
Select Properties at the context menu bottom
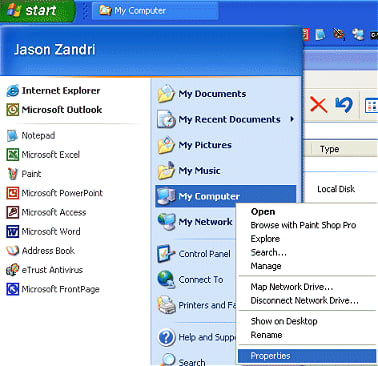click(x=307, y=356)
